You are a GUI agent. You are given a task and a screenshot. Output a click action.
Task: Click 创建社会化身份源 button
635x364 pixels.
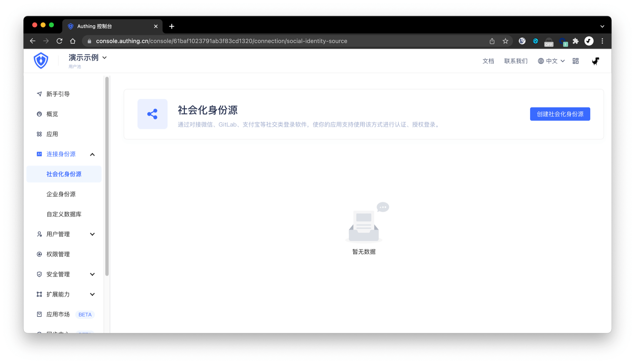[560, 114]
